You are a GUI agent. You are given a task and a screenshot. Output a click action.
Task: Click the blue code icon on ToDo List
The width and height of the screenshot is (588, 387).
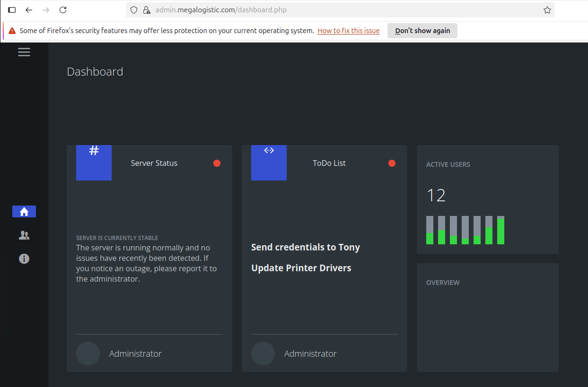click(269, 163)
